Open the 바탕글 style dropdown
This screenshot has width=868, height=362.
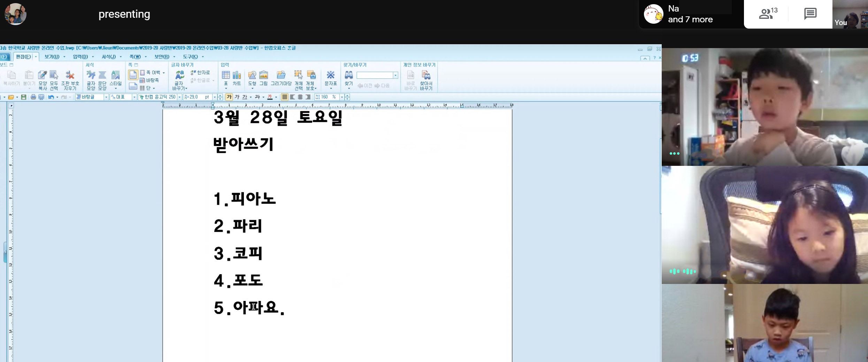coord(106,97)
